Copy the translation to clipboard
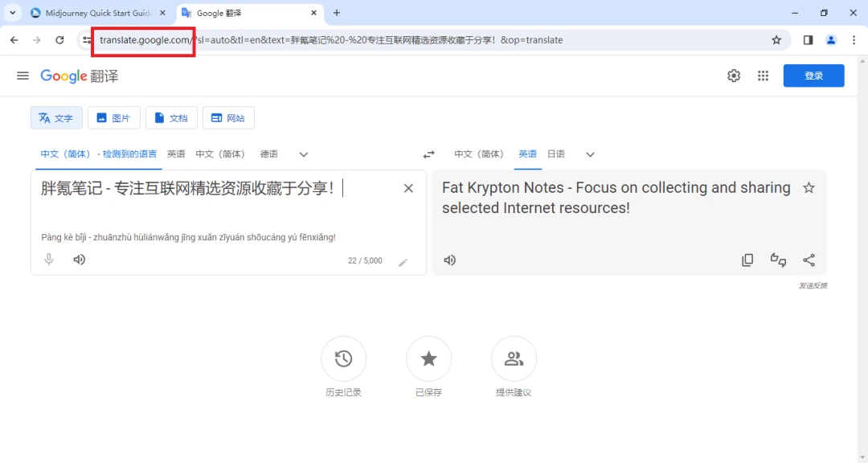Screen dimensions: 868x463 point(747,260)
